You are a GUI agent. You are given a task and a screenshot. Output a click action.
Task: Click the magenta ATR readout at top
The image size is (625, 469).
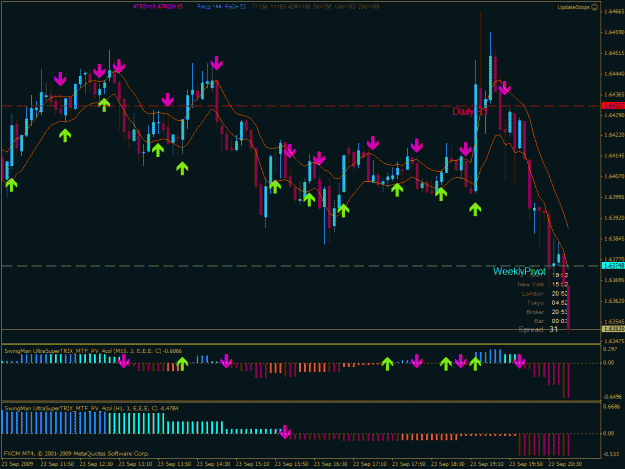[158, 6]
